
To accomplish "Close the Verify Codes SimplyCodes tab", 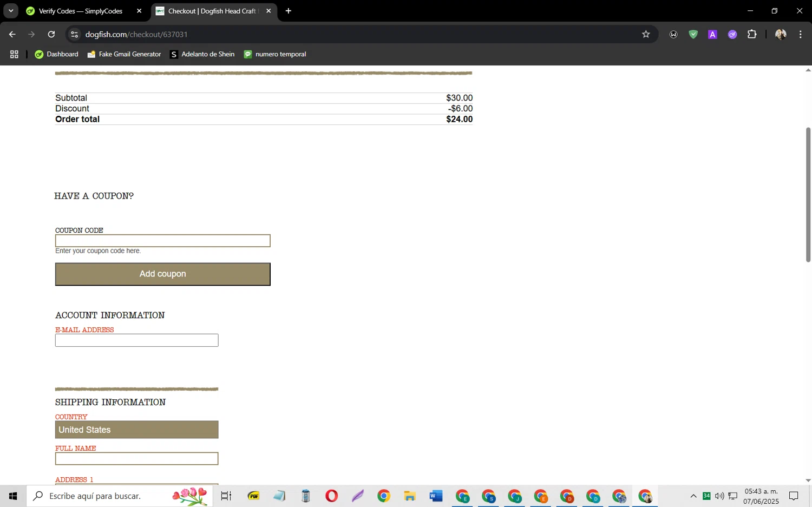I will point(139,11).
